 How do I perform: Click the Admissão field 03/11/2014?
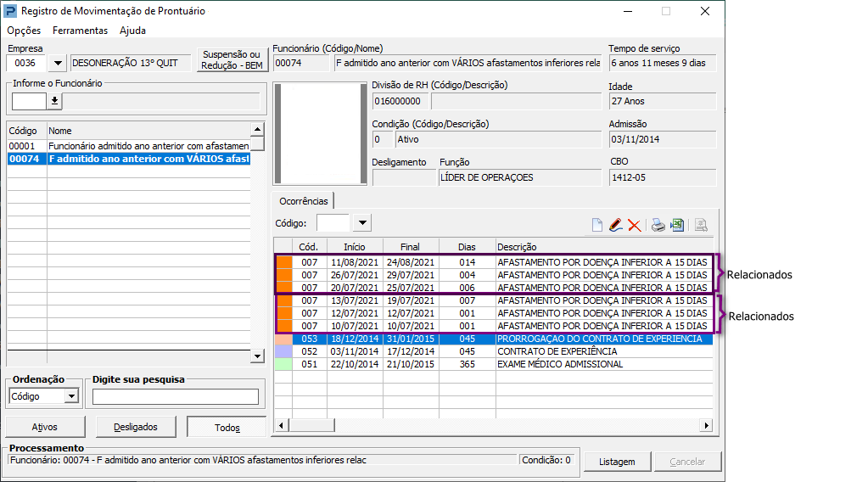(x=663, y=139)
